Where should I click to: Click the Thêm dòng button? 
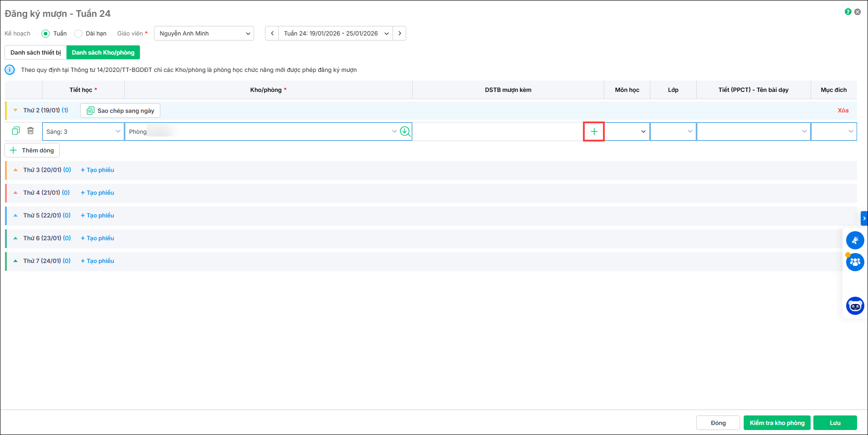coord(32,150)
